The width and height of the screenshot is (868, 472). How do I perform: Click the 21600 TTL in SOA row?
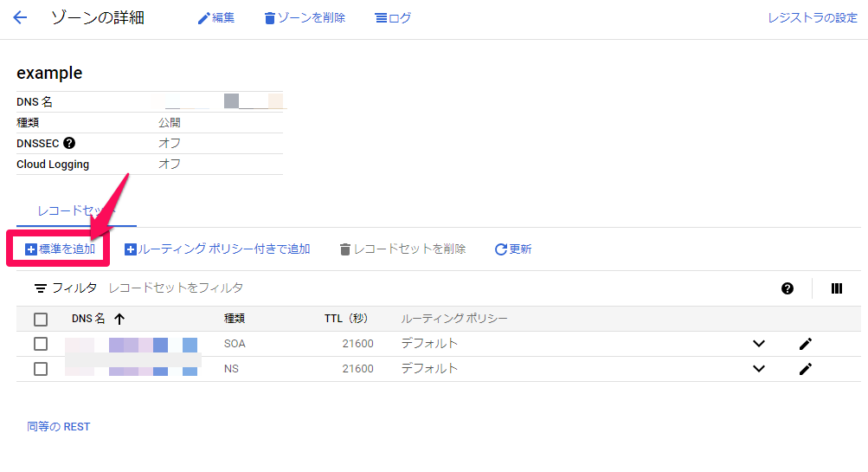coord(357,344)
